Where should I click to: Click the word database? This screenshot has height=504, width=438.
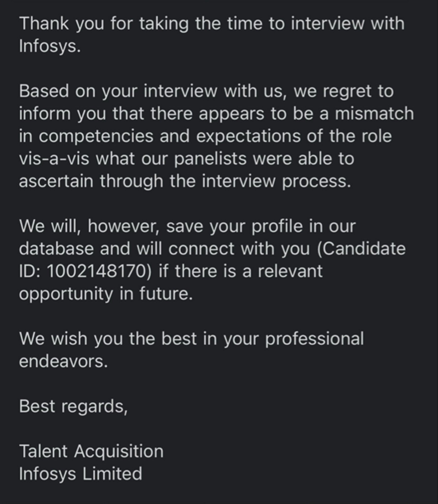pyautogui.click(x=56, y=249)
